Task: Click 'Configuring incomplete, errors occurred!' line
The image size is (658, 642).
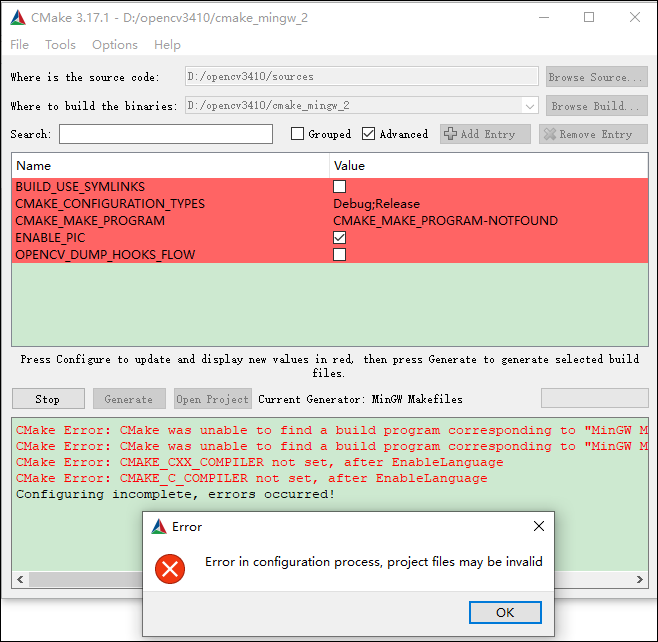Action: tap(175, 494)
